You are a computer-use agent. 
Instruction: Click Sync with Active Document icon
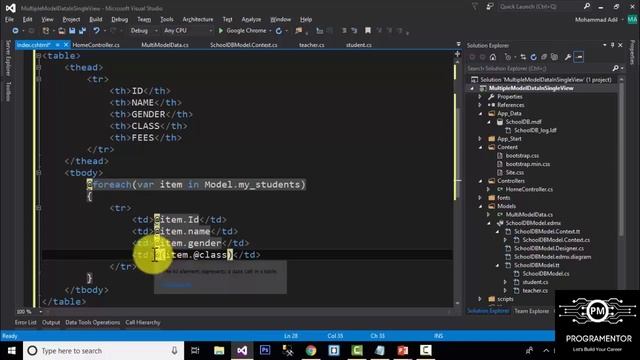coord(523,57)
